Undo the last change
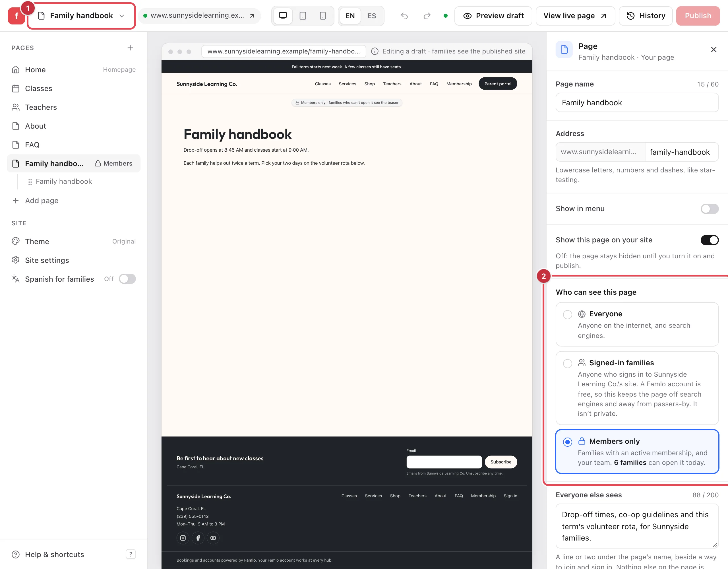This screenshot has width=728, height=569. point(404,16)
